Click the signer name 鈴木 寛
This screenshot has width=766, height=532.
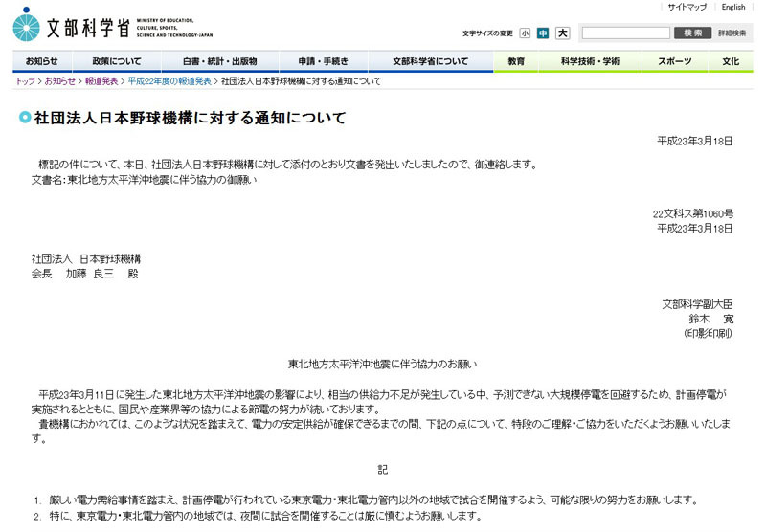click(711, 320)
